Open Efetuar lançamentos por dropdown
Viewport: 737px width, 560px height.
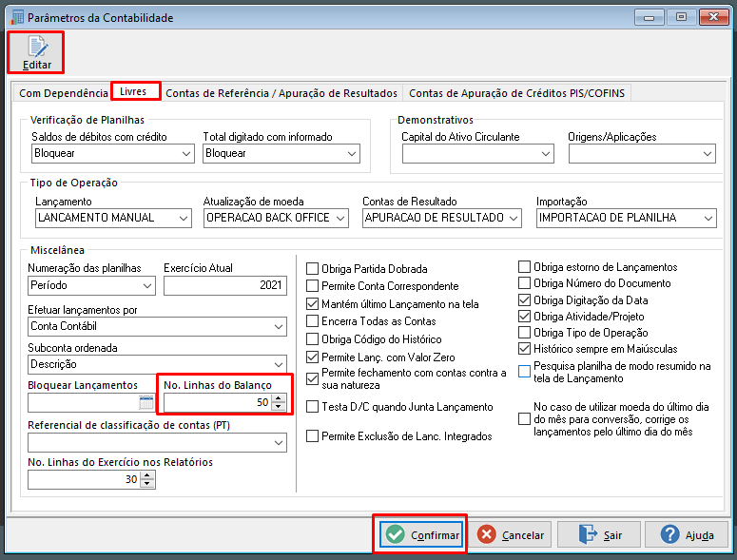(157, 326)
